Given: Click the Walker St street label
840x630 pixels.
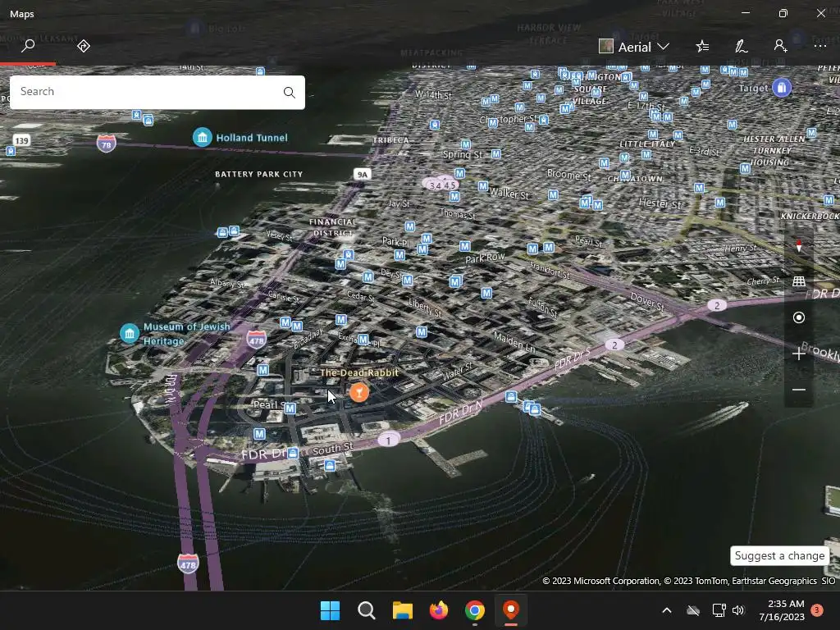Looking at the screenshot, I should click(x=509, y=193).
